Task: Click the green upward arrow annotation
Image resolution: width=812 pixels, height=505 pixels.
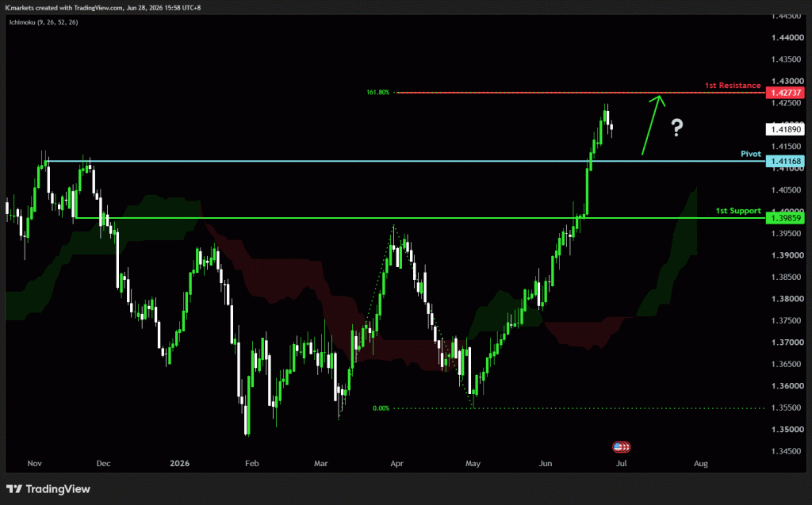Action: pos(653,124)
